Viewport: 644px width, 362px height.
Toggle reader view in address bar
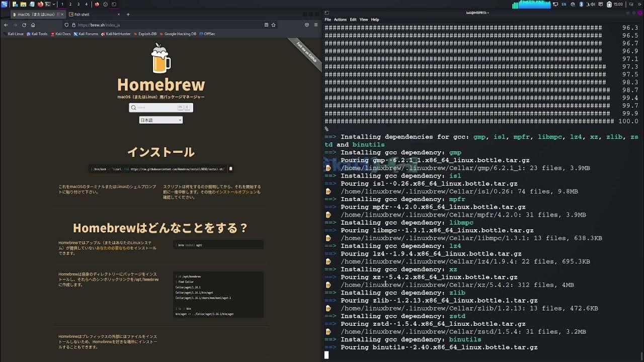coord(266,25)
